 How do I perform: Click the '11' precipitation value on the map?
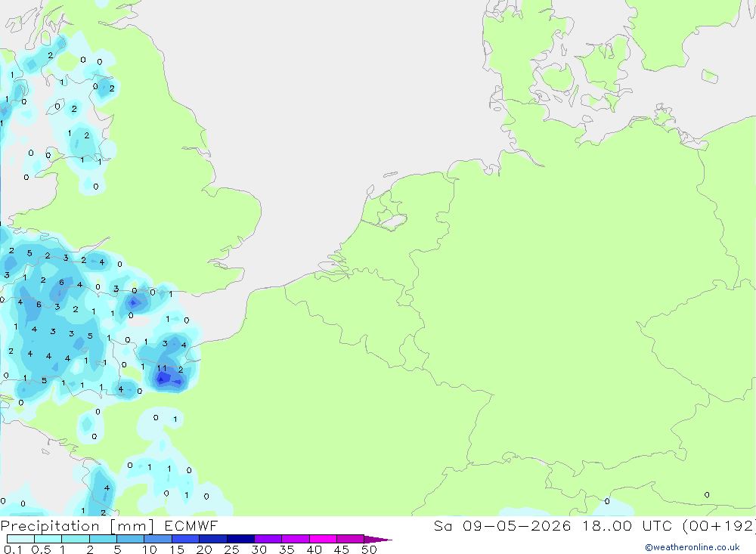click(162, 368)
